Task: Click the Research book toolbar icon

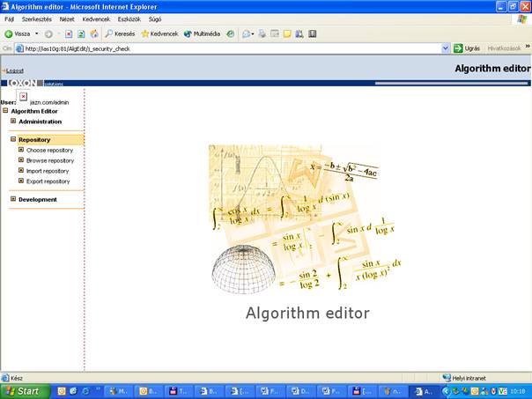Action: [x=312, y=34]
